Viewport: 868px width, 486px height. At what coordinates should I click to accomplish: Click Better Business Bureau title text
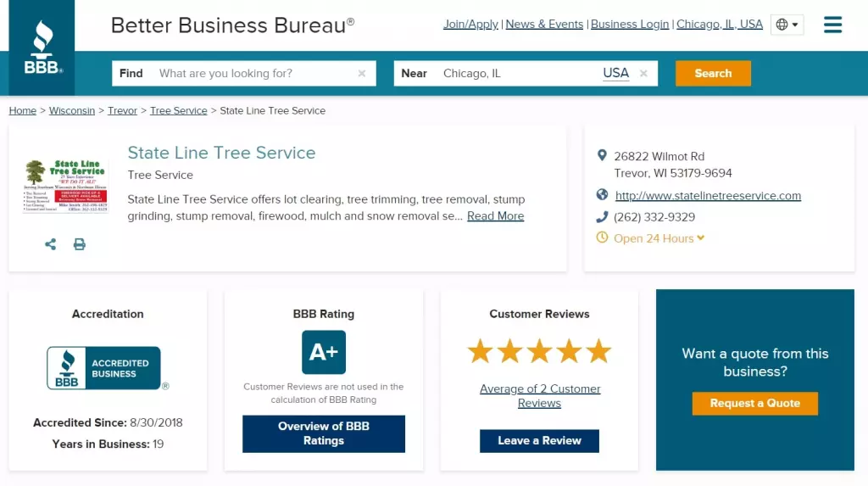(232, 25)
